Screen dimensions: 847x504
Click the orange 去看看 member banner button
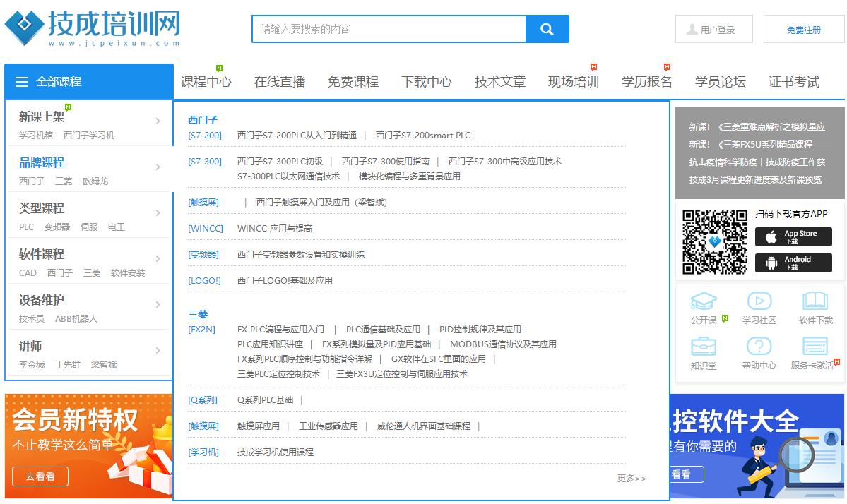click(40, 476)
